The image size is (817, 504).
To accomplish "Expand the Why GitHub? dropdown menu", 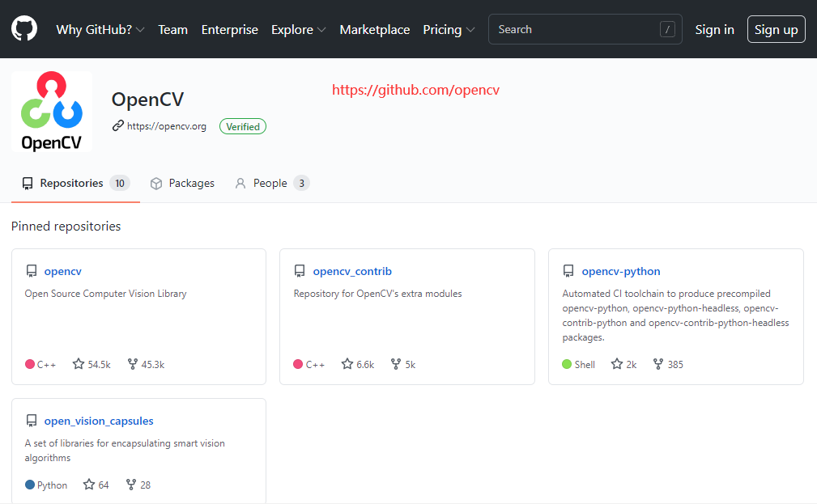I will [100, 30].
